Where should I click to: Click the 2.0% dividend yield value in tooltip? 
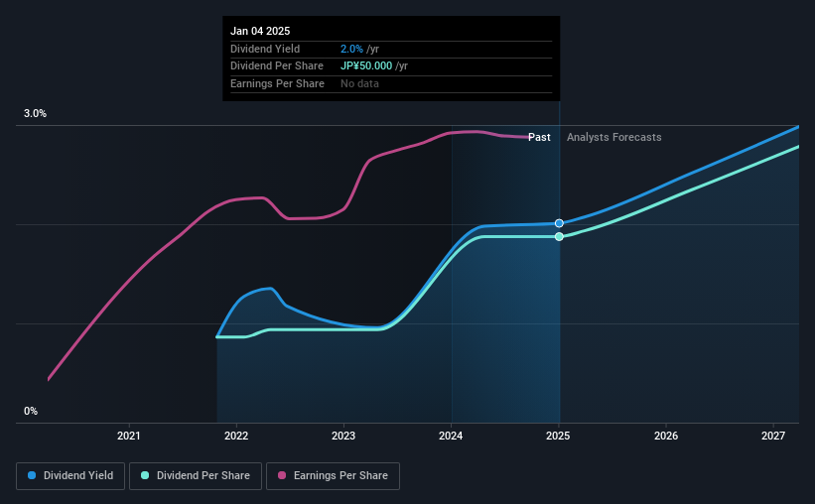(x=351, y=49)
